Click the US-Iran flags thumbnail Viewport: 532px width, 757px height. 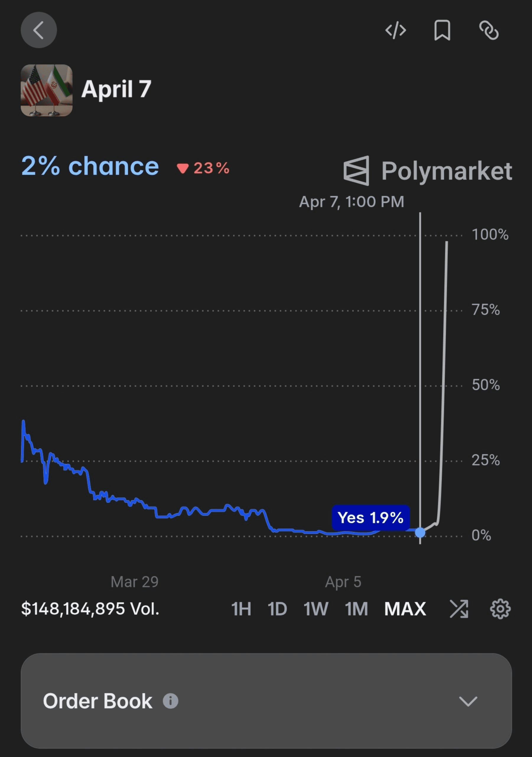46,90
